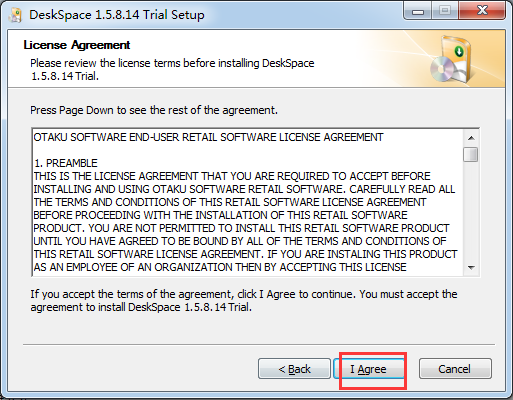Click the '1. PREAMBLE' line in license text

click(66, 163)
